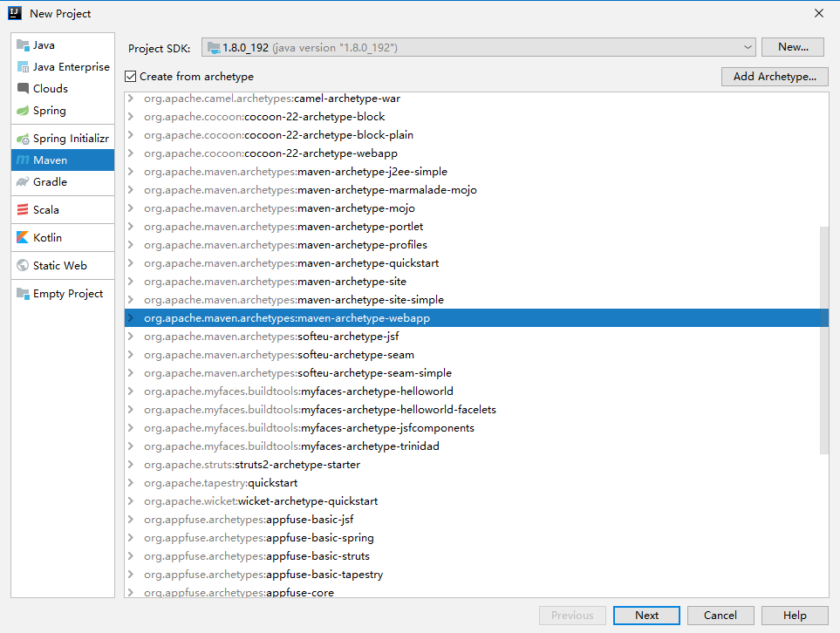Click the Add Archetype... button
This screenshot has width=840, height=633.
[775, 77]
